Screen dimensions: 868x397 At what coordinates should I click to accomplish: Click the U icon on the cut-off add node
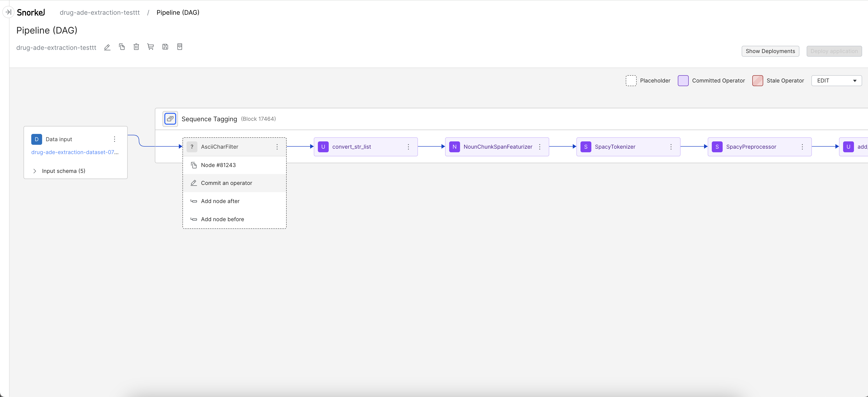849,147
